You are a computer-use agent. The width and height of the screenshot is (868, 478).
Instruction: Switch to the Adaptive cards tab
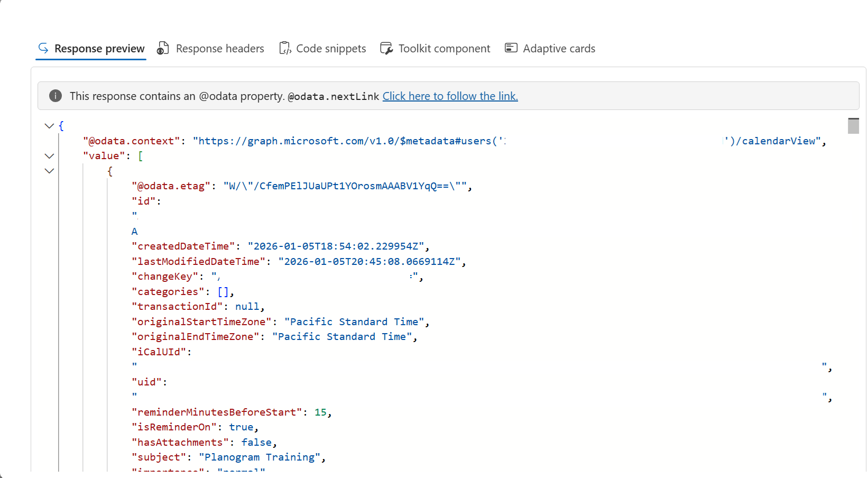(550, 49)
